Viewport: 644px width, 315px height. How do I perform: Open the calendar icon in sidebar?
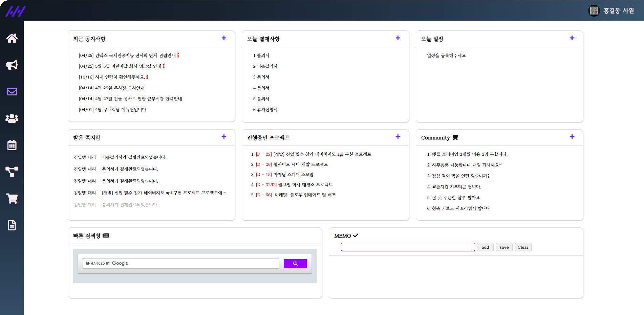click(x=12, y=145)
